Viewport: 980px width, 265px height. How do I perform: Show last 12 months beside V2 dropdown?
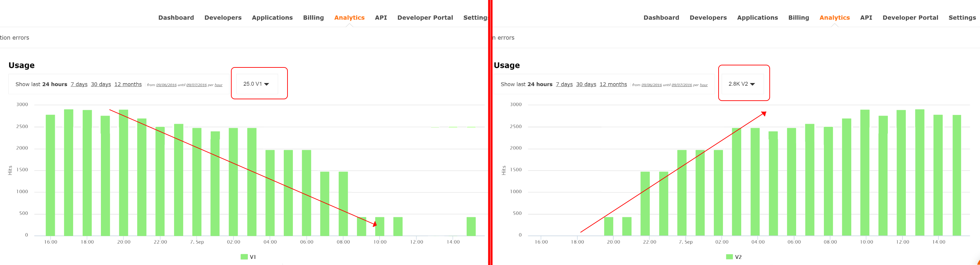[613, 84]
